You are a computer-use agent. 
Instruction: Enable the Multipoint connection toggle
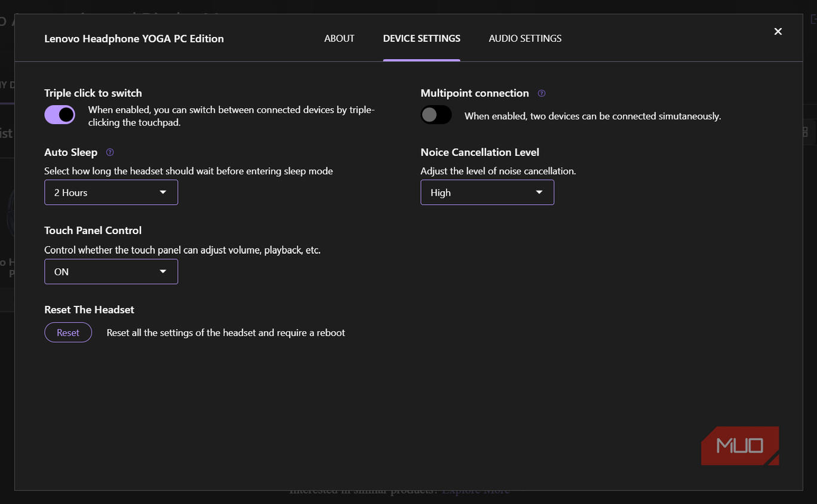(436, 114)
